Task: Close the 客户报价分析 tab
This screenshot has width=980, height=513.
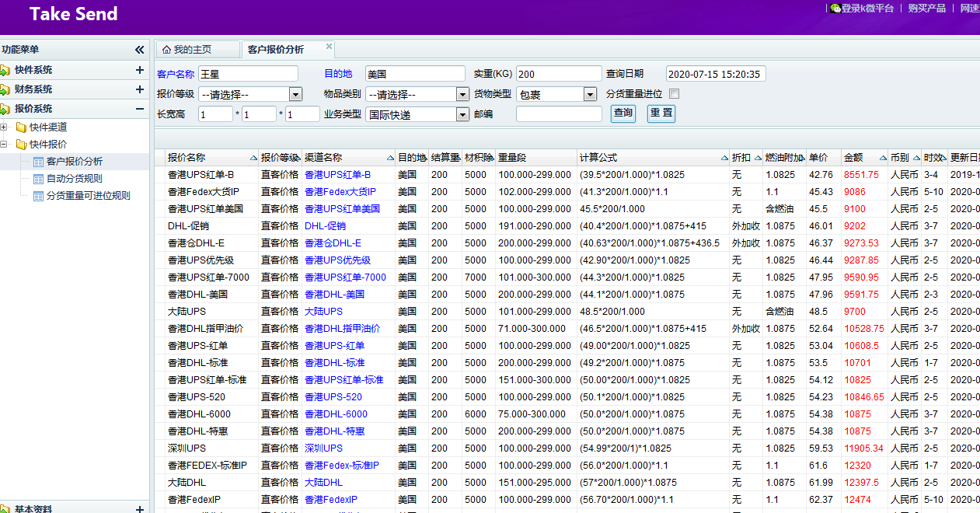Action: [x=329, y=47]
